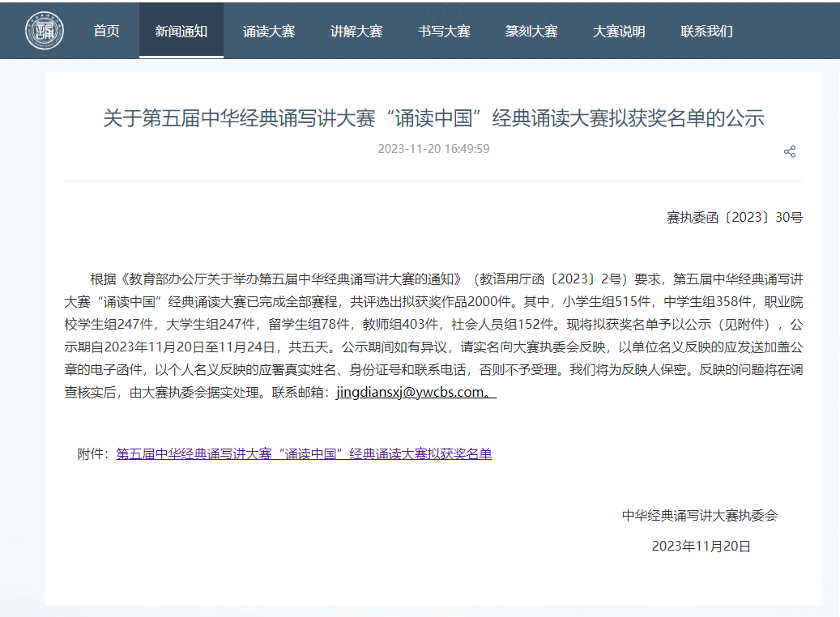Open the 拟获奖名单 attachment link
The width and height of the screenshot is (840, 617).
pos(305,454)
